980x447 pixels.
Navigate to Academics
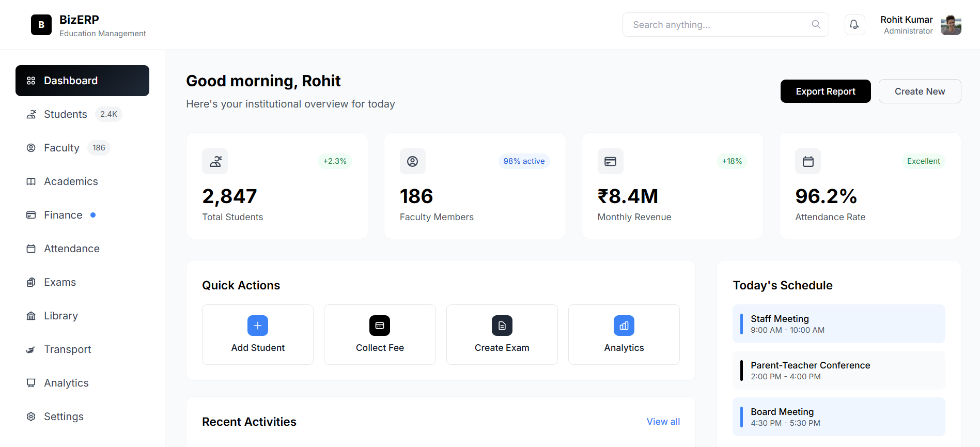(82, 181)
